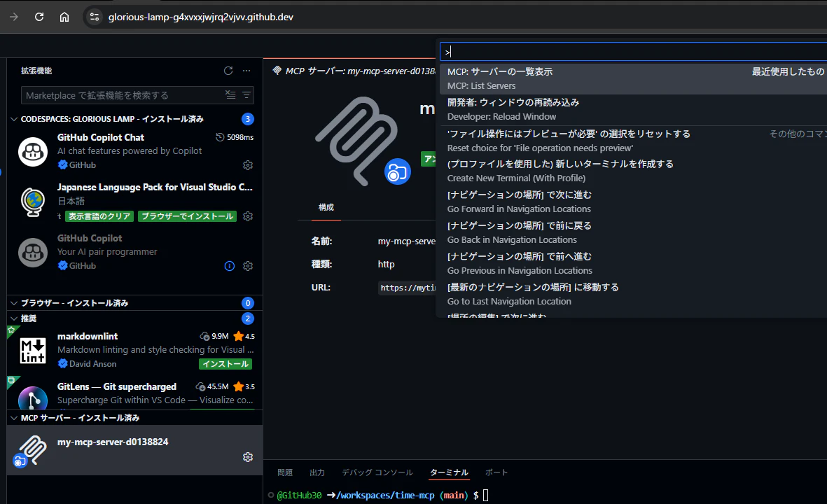Select the ターミナル panel tab

pyautogui.click(x=449, y=472)
